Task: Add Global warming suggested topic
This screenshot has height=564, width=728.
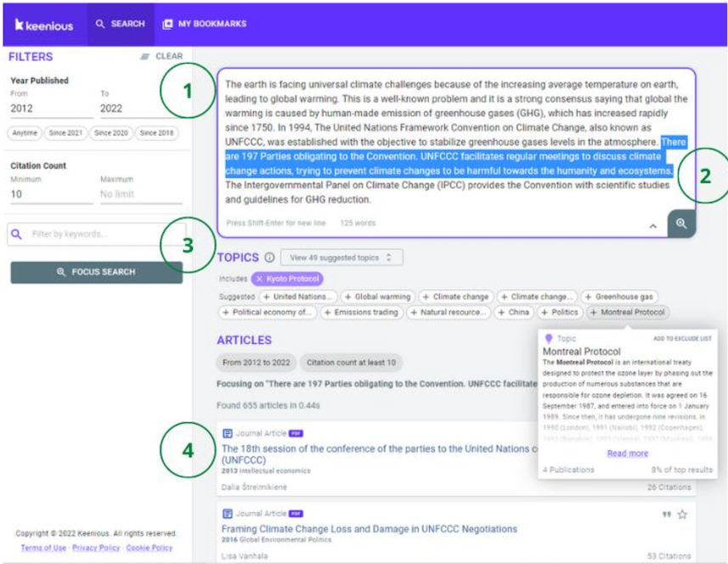Action: pos(378,296)
